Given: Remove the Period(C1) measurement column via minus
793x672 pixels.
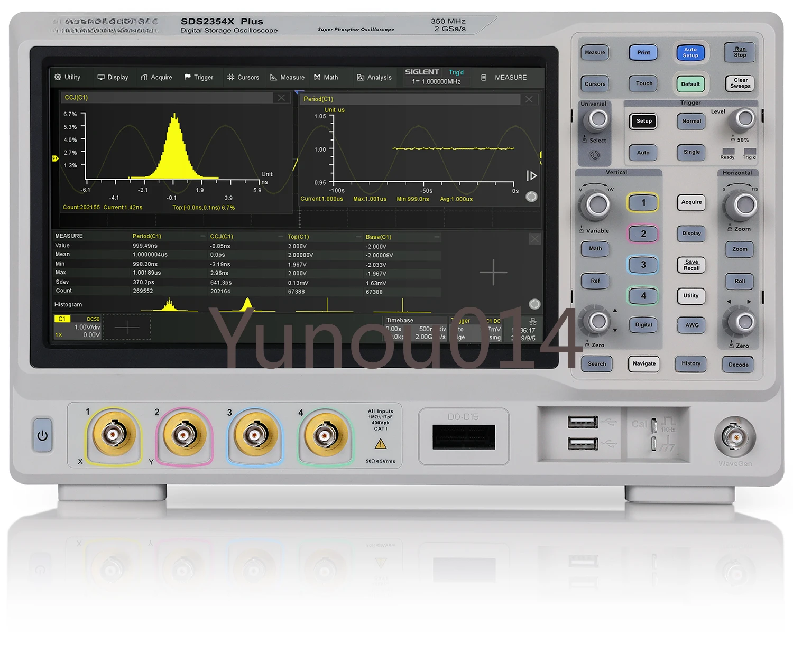Looking at the screenshot, I should [x=203, y=236].
